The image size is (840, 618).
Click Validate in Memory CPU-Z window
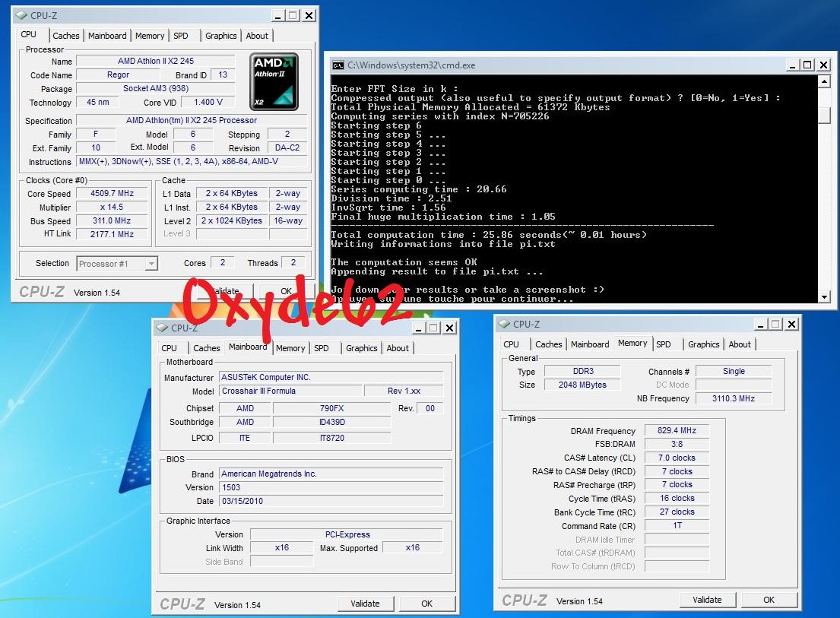point(707,600)
